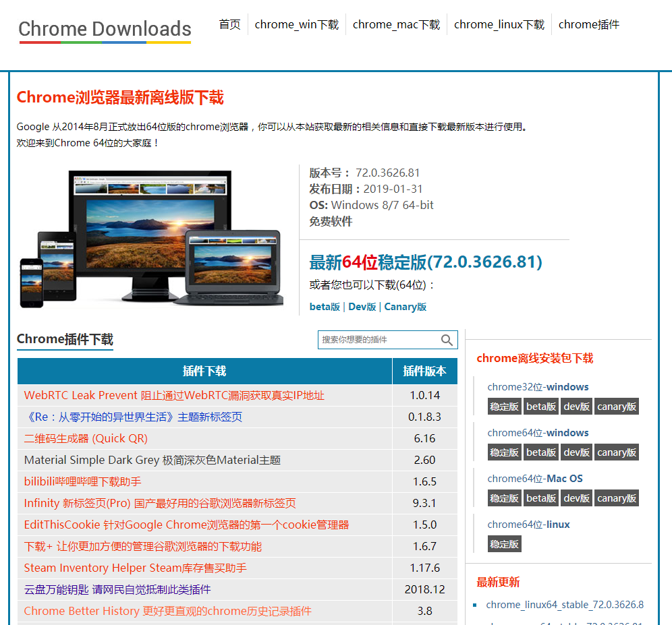Click the 插件下载 column header
The height and width of the screenshot is (625, 672).
coord(204,371)
